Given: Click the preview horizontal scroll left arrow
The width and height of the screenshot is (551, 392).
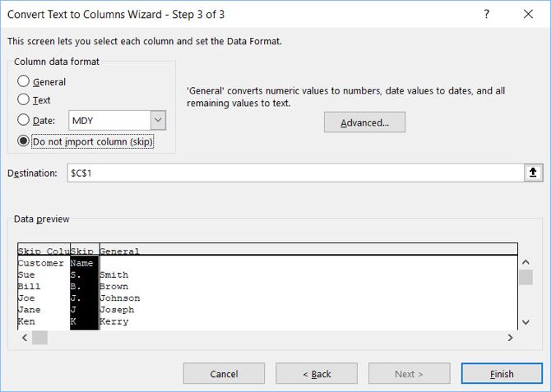Looking at the screenshot, I should [25, 338].
